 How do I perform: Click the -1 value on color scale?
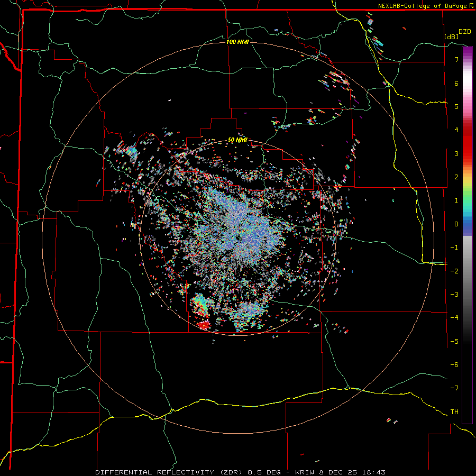coord(454,248)
